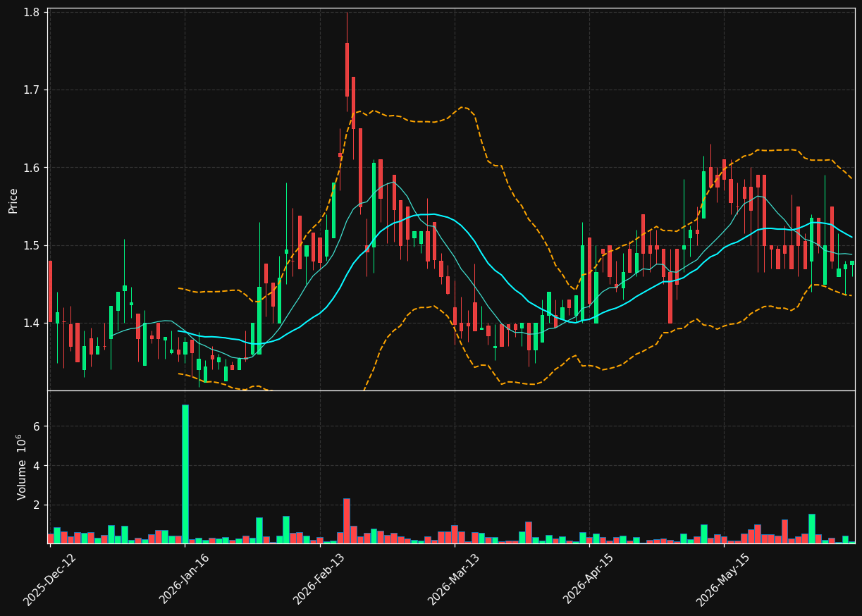Select the 1.8 price tick label
862x616 pixels.
click(32, 12)
